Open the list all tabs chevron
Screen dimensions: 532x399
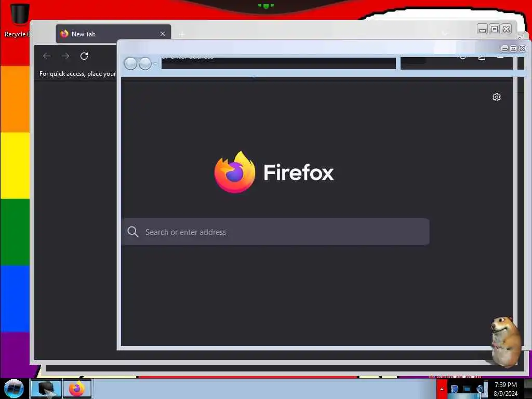445,33
